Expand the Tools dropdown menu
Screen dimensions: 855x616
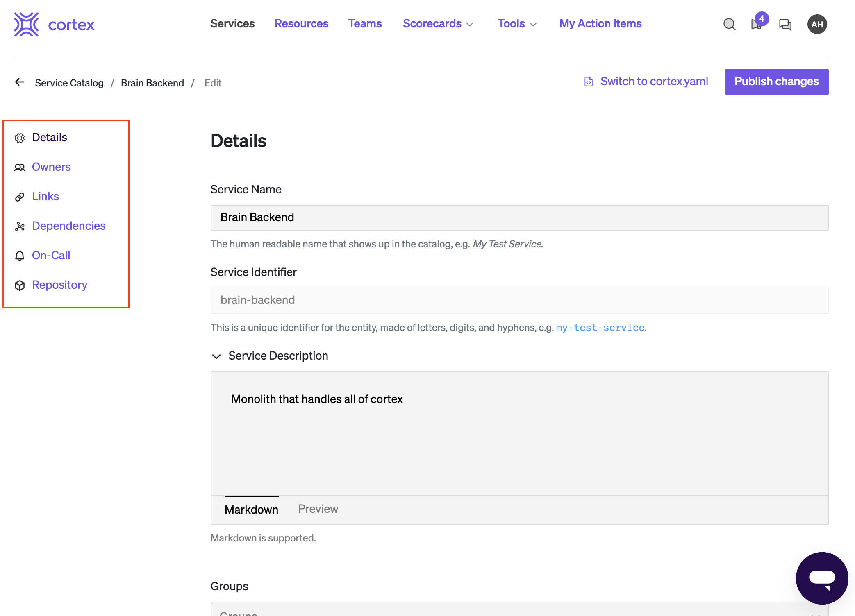(517, 24)
